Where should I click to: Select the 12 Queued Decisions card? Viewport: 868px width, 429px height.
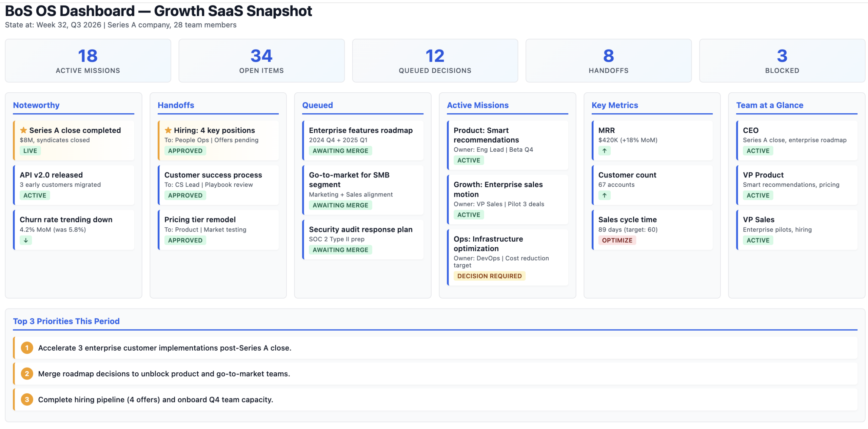click(x=435, y=61)
